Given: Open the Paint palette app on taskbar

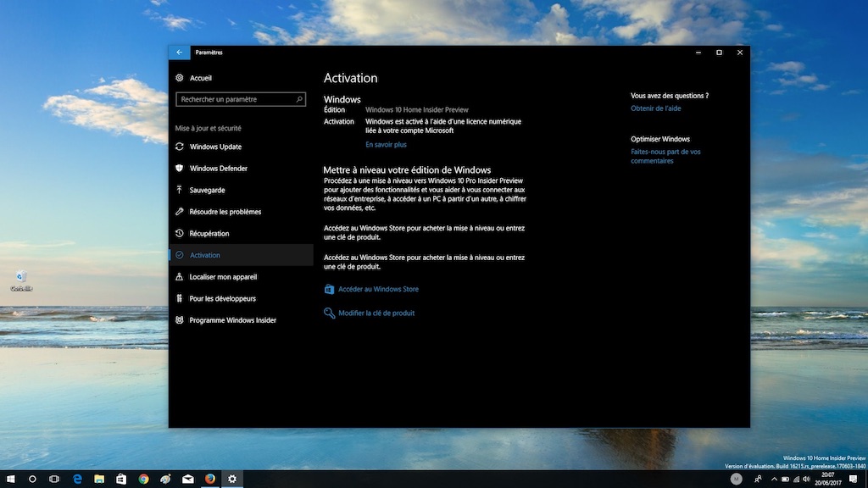Looking at the screenshot, I should click(x=165, y=480).
